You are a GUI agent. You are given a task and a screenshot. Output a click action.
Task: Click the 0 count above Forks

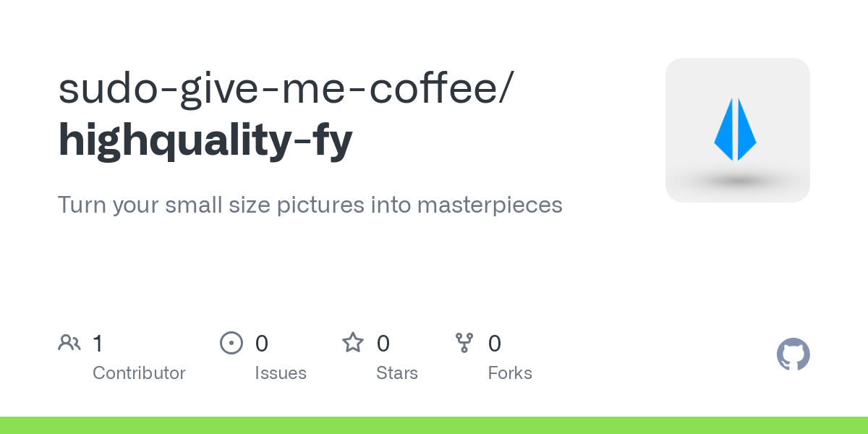[495, 343]
